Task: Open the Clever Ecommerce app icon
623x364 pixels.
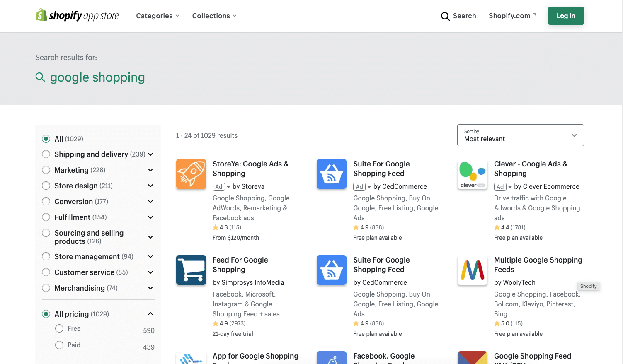Action: pos(473,174)
